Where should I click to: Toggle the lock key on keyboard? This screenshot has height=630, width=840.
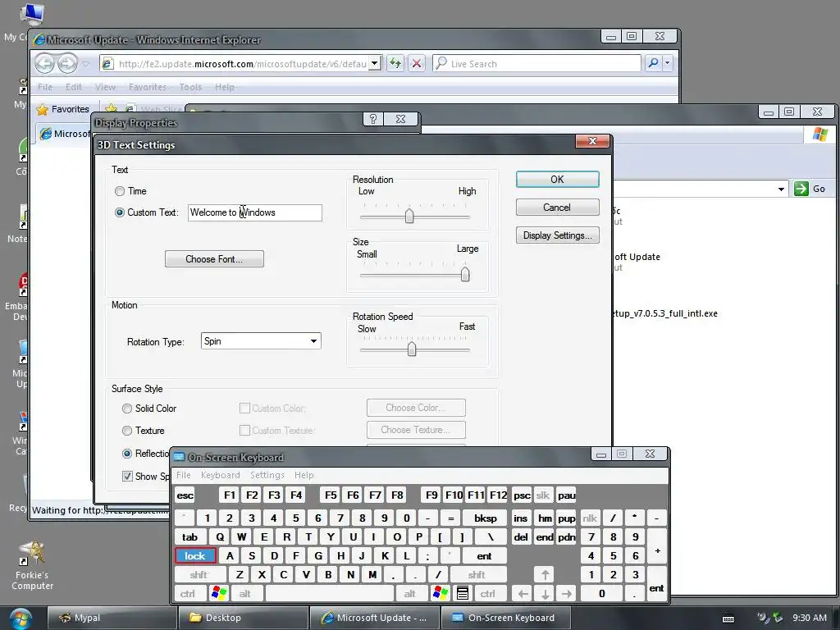click(x=195, y=556)
